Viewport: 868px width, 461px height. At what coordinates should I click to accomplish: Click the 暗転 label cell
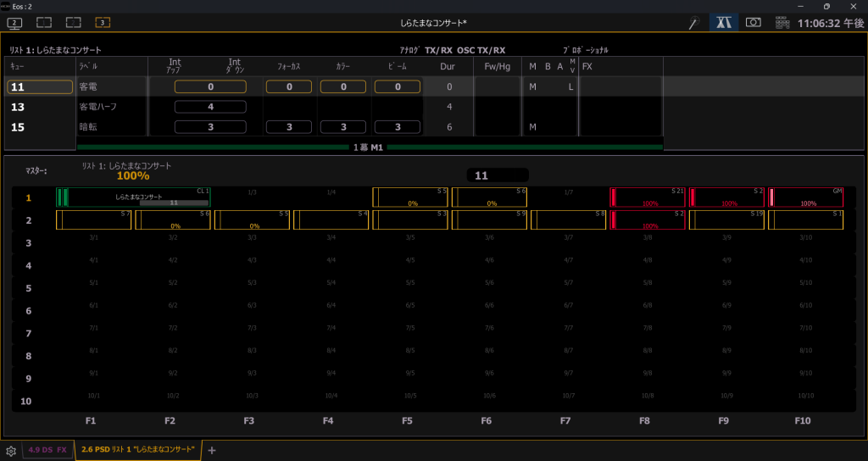111,127
